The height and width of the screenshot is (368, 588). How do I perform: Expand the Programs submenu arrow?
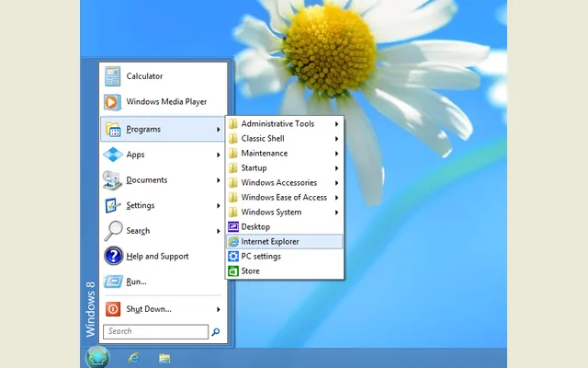point(218,130)
